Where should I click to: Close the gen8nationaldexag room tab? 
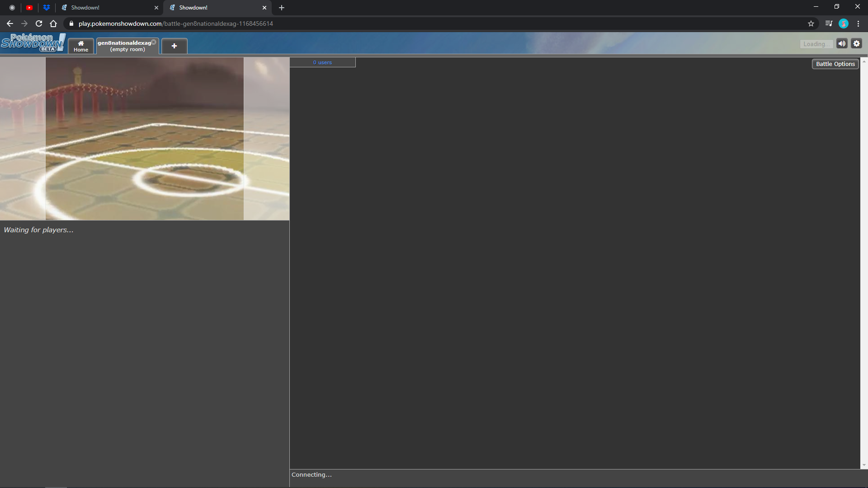pos(154,42)
